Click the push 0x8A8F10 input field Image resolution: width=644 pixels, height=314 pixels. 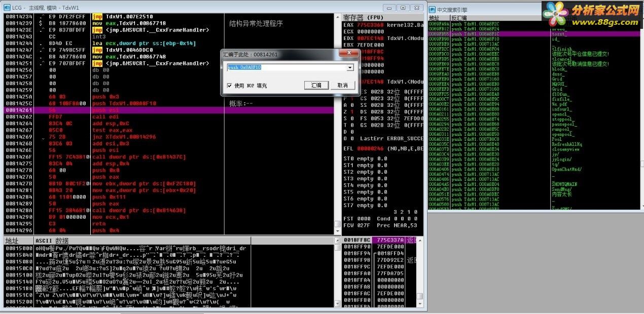[287, 67]
